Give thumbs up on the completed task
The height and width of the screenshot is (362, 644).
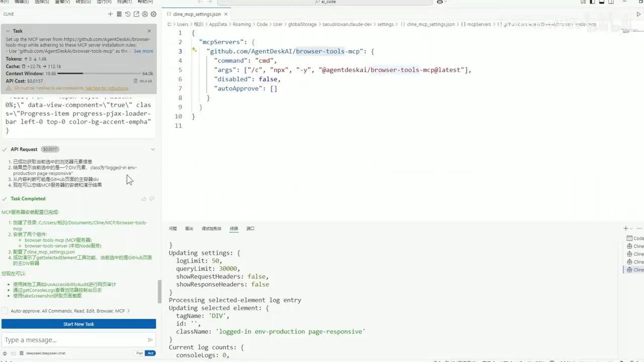[x=144, y=199]
